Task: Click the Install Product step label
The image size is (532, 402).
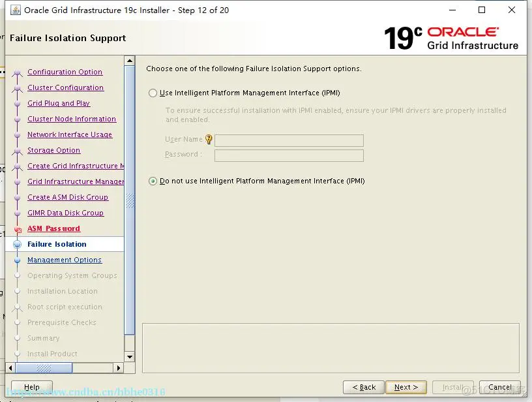Action: click(x=52, y=354)
